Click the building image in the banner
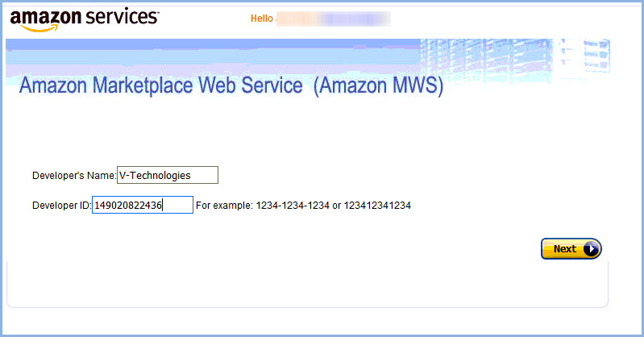 click(x=514, y=60)
